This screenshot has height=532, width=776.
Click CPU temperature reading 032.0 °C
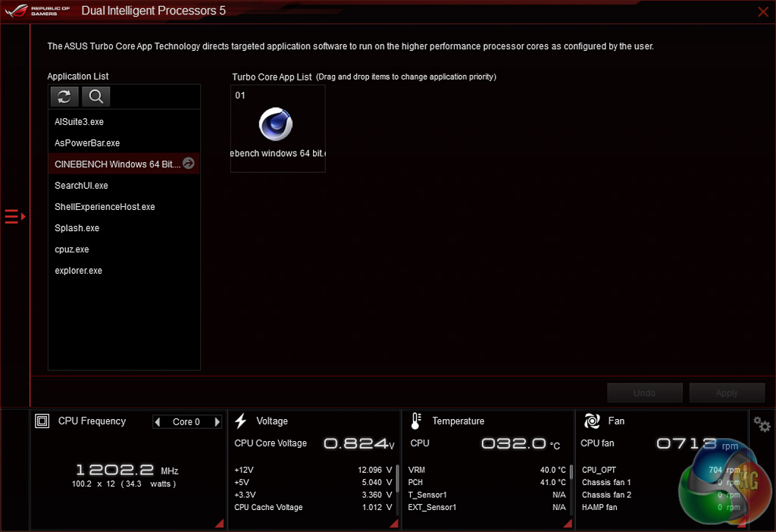tap(521, 443)
